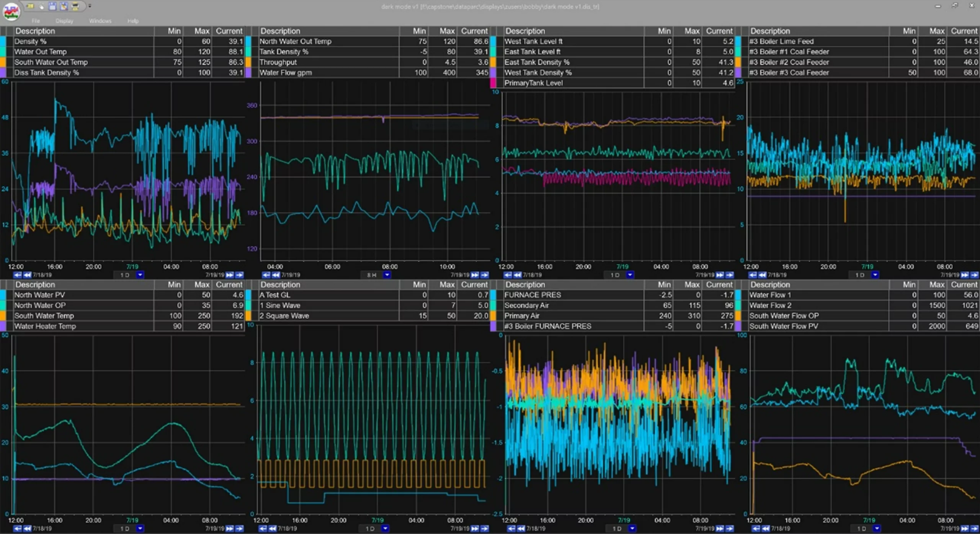Viewport: 980px width, 534px height.
Task: Click the #3 Boiler FURNACE PRES purple swatch
Action: (x=493, y=326)
